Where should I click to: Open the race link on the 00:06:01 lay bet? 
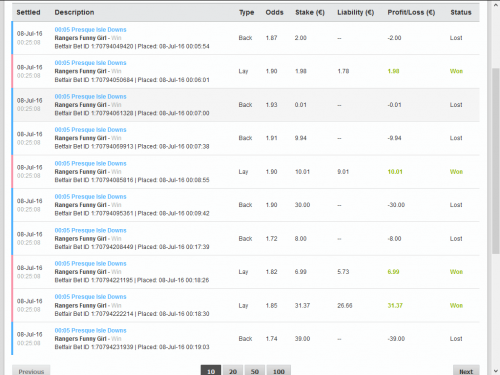(x=90, y=63)
